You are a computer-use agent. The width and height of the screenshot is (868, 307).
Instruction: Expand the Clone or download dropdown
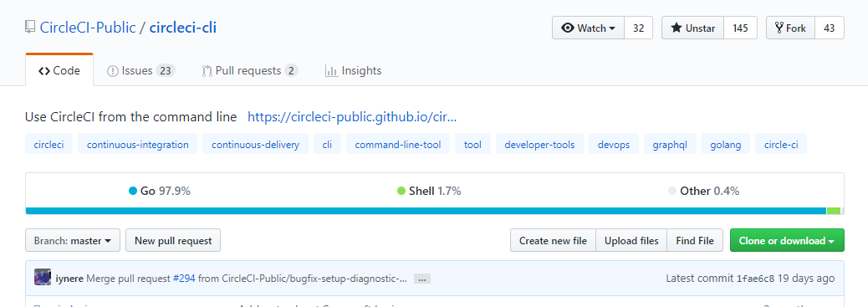787,241
